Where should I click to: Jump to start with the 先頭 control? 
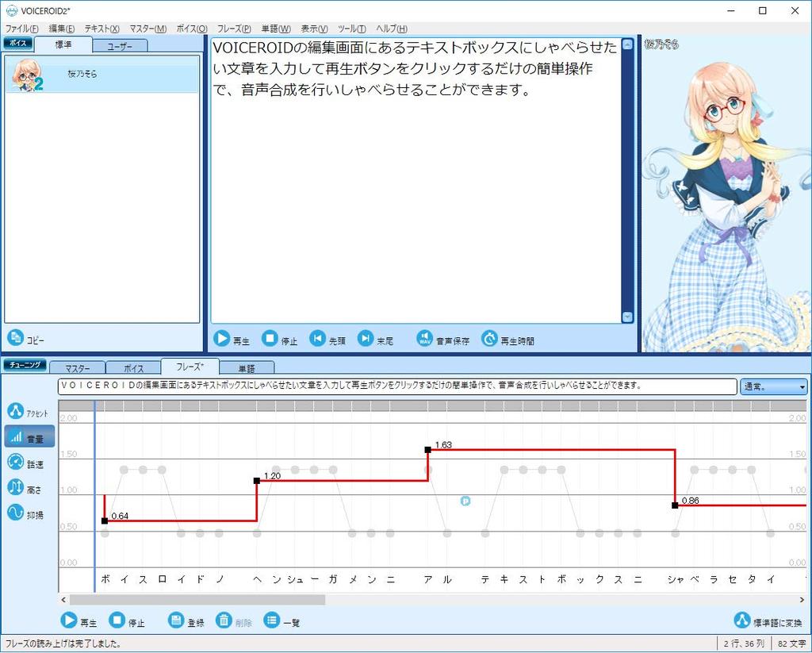(x=317, y=339)
